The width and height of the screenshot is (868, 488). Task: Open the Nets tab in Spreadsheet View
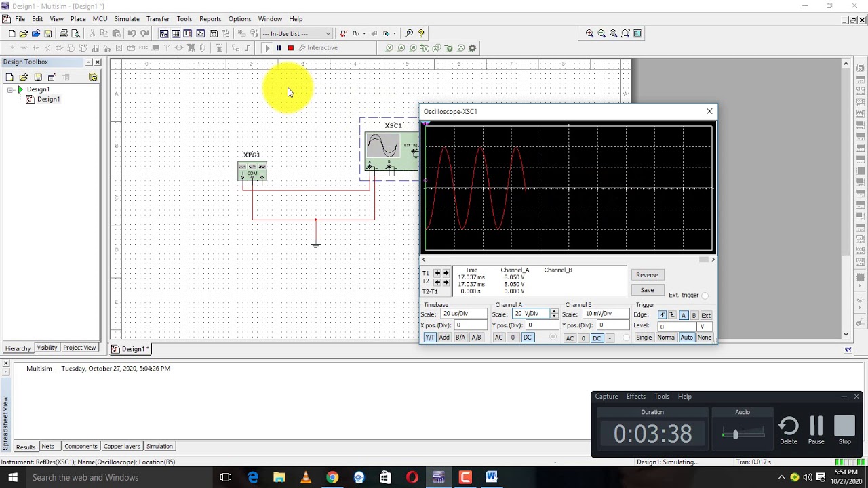[x=47, y=446]
